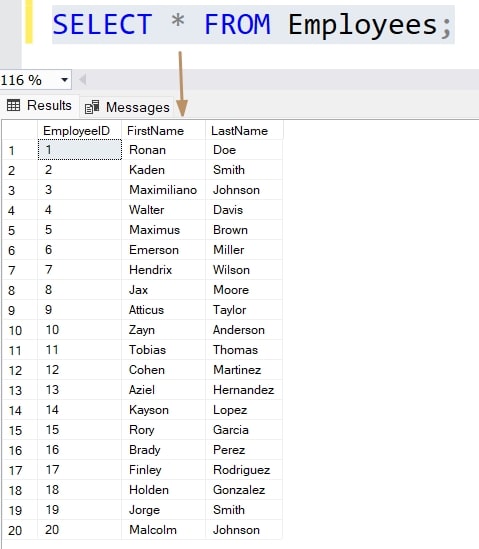
Task: Select the Garcia last name cell
Action: 244,430
